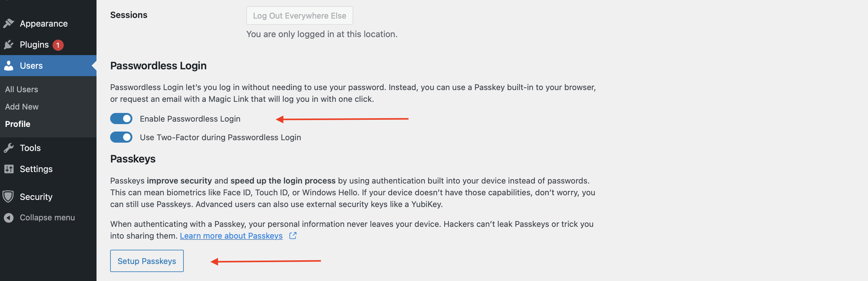The height and width of the screenshot is (281, 868).
Task: Open Learn more about Passkeys link
Action: pos(231,236)
